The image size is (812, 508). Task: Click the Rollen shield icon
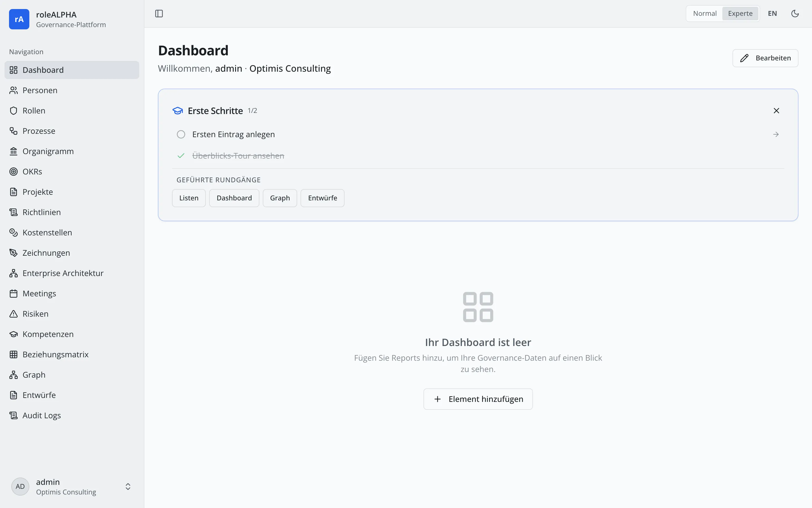coord(14,111)
